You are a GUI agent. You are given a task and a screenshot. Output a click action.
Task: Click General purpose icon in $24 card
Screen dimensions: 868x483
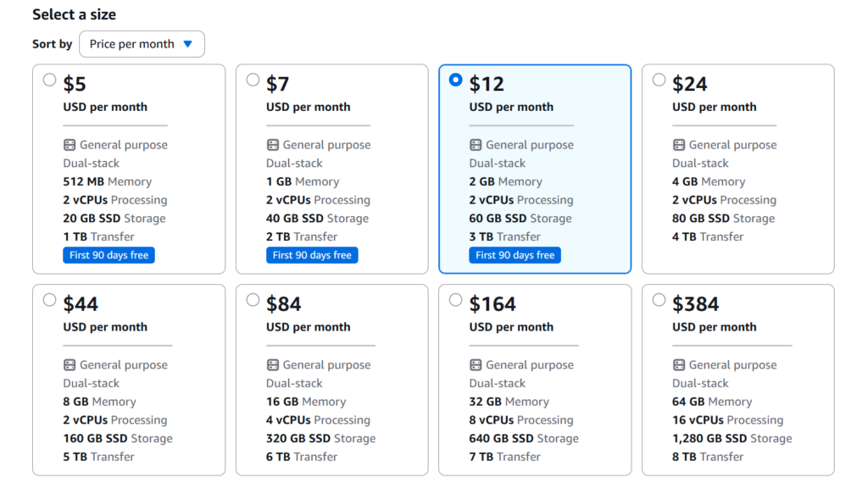point(679,145)
